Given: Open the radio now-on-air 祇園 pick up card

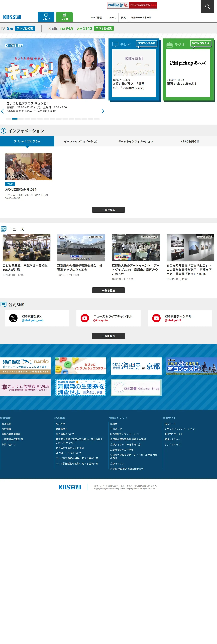Looking at the screenshot, I should [188, 73].
